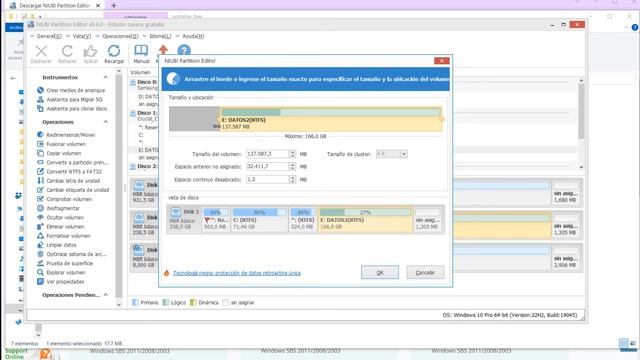Click the Espacio continuo spinner arrows
Screen dimensions: 640x360
292,180
